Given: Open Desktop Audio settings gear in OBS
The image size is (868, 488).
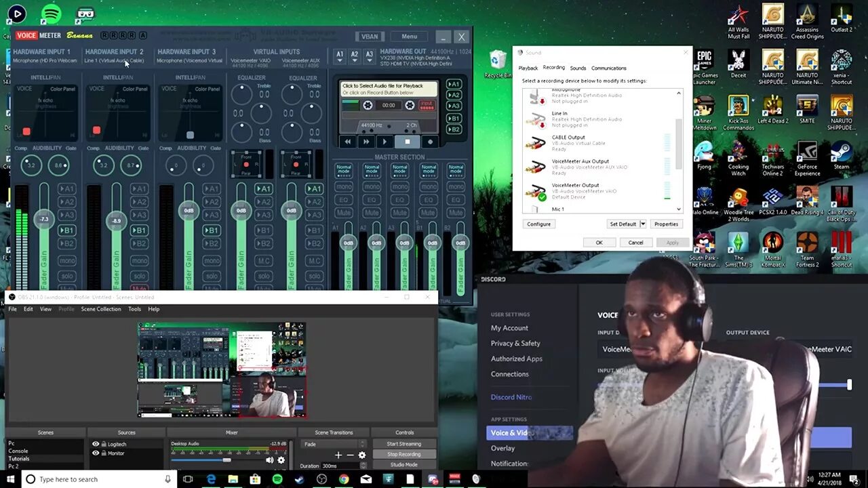Looking at the screenshot, I should (x=281, y=460).
